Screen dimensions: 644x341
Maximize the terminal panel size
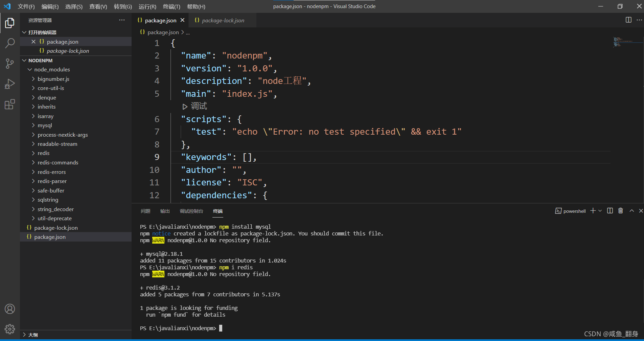[631, 211]
